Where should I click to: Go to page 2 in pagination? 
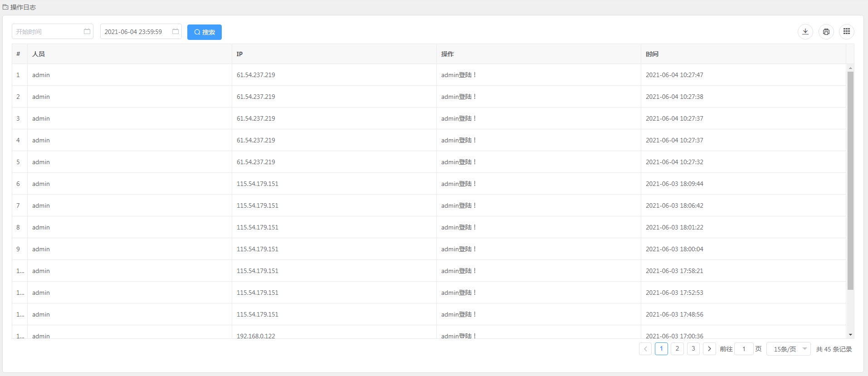[677, 349]
